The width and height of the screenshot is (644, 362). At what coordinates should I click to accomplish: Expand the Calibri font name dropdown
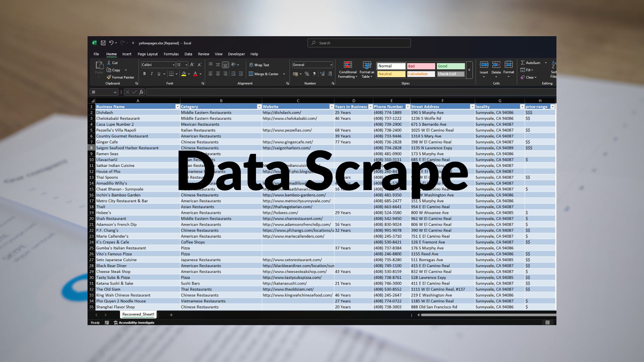tap(173, 65)
